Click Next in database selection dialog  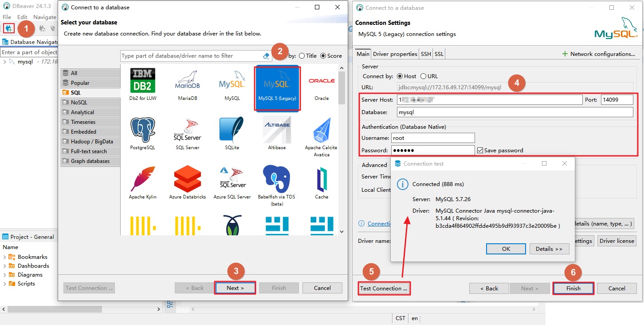(235, 288)
